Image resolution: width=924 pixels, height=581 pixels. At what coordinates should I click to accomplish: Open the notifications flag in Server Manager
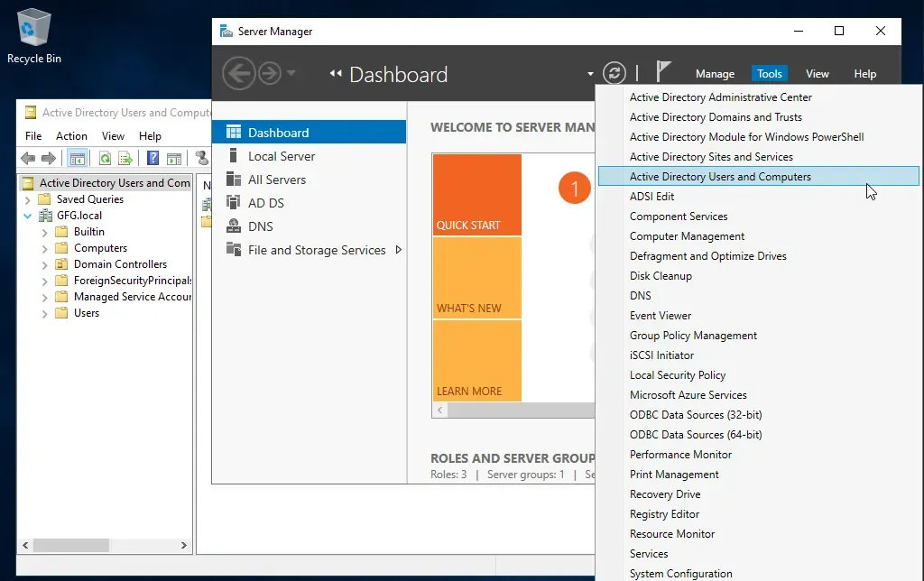point(663,71)
